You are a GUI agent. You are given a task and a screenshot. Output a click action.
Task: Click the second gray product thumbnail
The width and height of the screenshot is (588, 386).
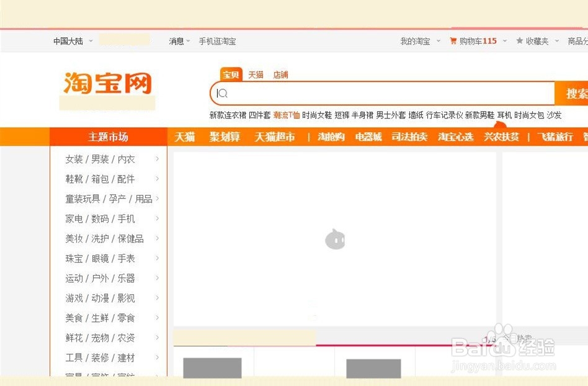[x=373, y=369]
